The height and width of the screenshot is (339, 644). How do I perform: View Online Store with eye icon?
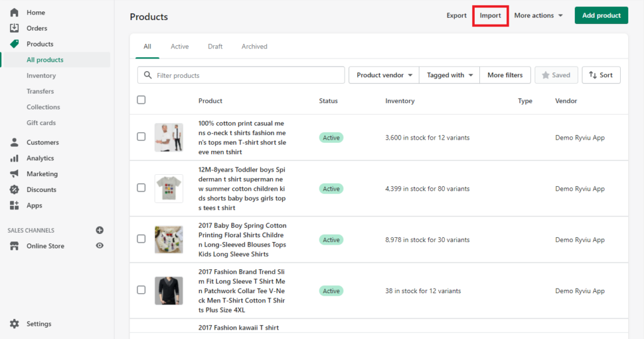click(99, 246)
